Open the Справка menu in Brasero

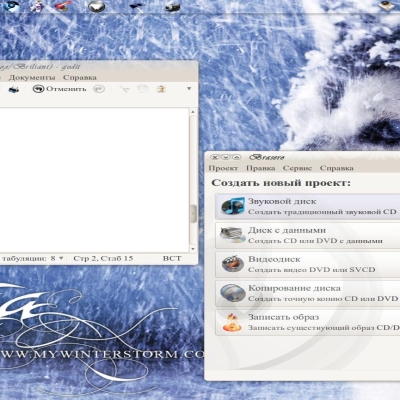336,168
